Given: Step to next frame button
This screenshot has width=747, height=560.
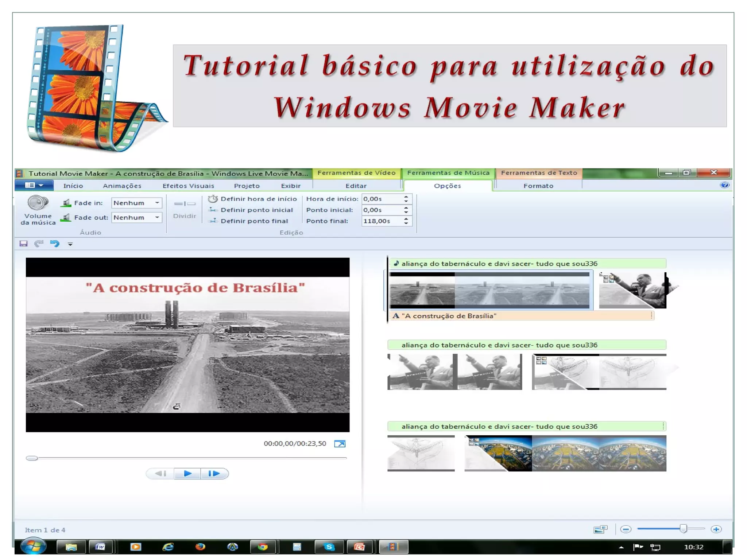Looking at the screenshot, I should point(214,474).
